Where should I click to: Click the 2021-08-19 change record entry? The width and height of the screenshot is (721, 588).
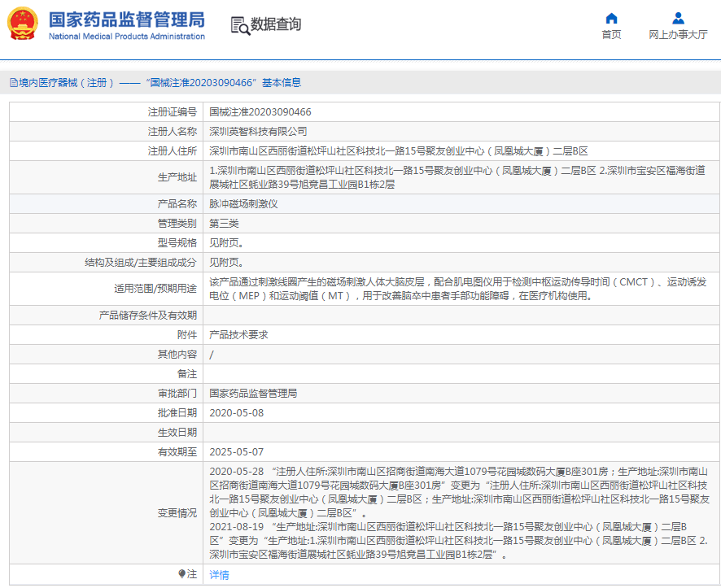(x=236, y=527)
